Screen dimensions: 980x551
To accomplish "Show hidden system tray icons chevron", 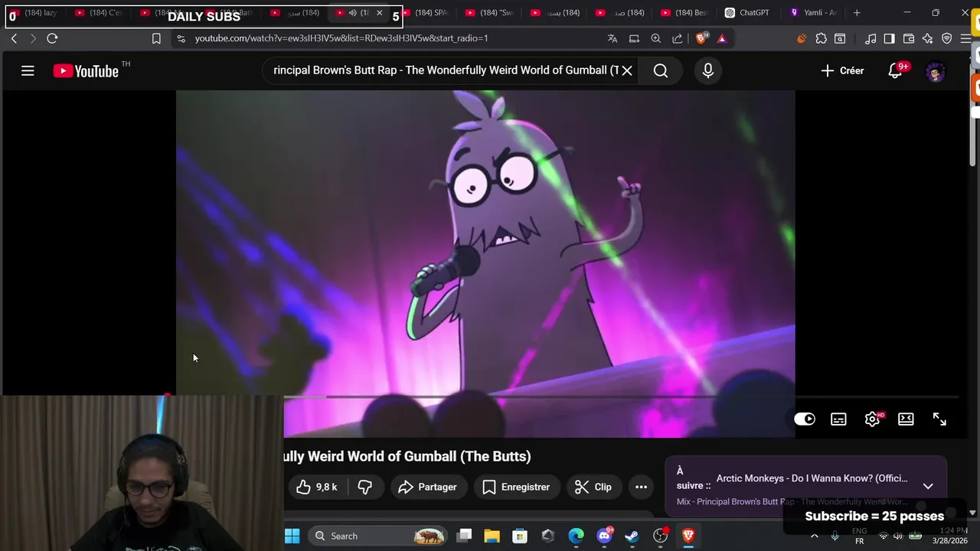I will (x=814, y=536).
